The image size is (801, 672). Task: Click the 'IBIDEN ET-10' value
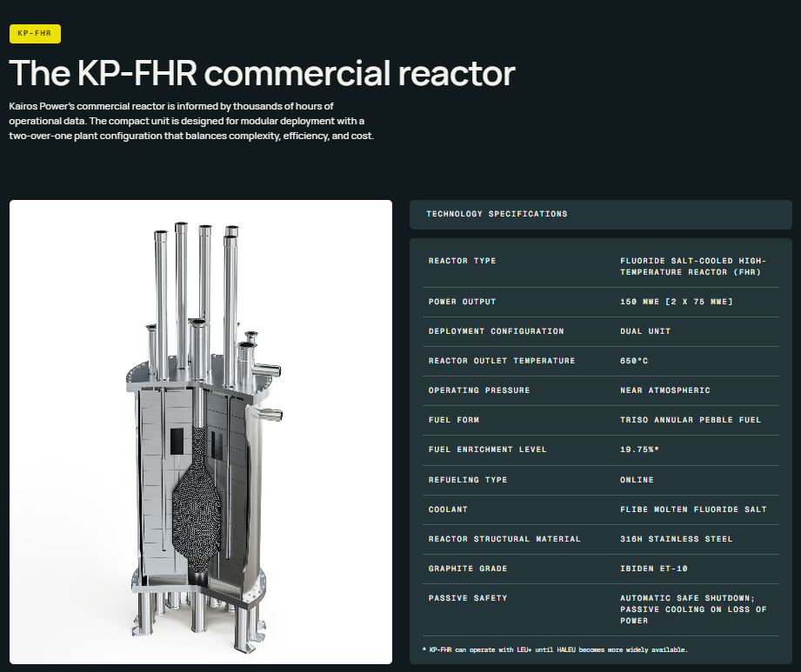(654, 569)
